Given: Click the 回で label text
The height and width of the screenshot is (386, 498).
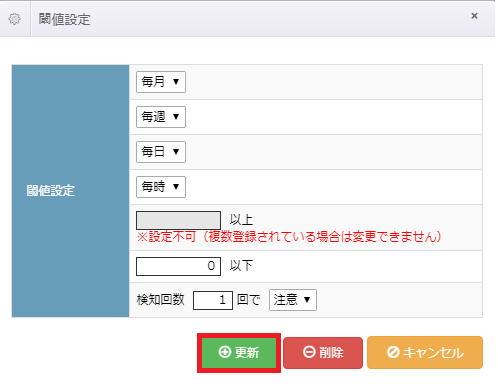Looking at the screenshot, I should 248,299.
